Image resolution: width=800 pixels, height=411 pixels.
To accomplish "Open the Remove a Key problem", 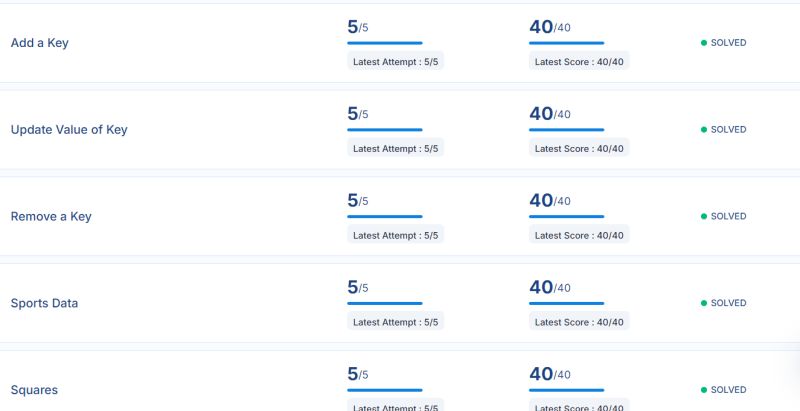I will point(51,216).
